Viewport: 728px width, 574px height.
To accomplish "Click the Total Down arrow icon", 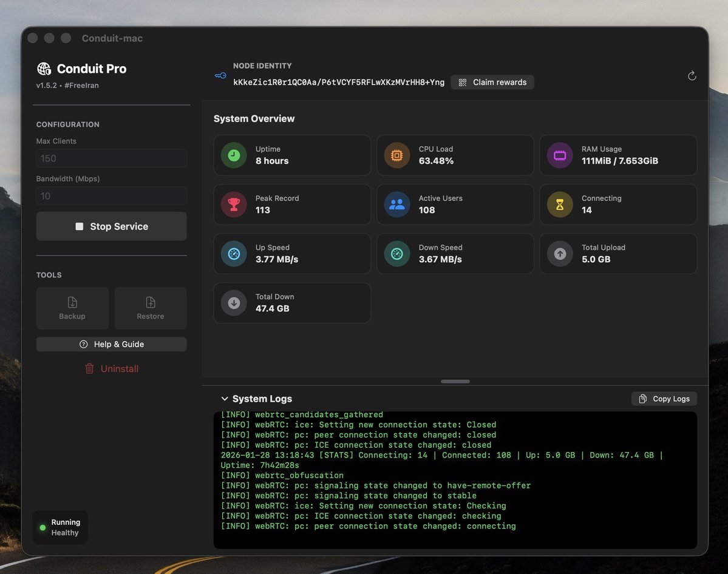I will [234, 303].
